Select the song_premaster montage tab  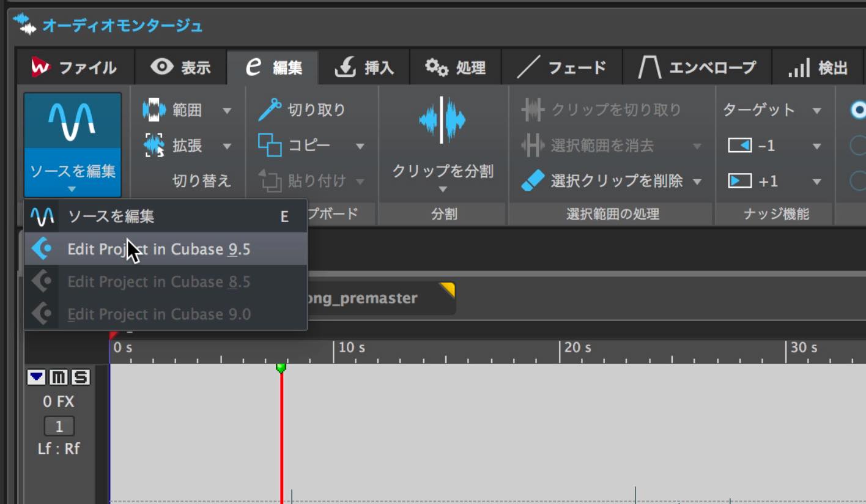(380, 298)
